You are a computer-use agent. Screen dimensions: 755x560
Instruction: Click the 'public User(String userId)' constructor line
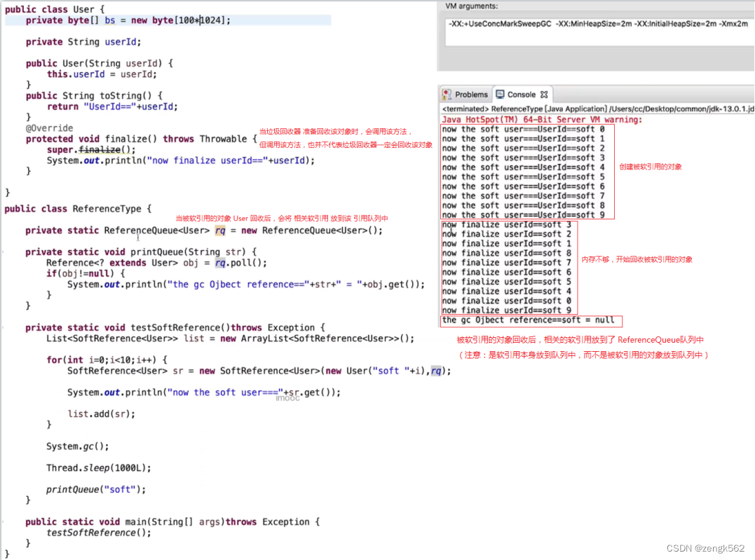tap(99, 63)
